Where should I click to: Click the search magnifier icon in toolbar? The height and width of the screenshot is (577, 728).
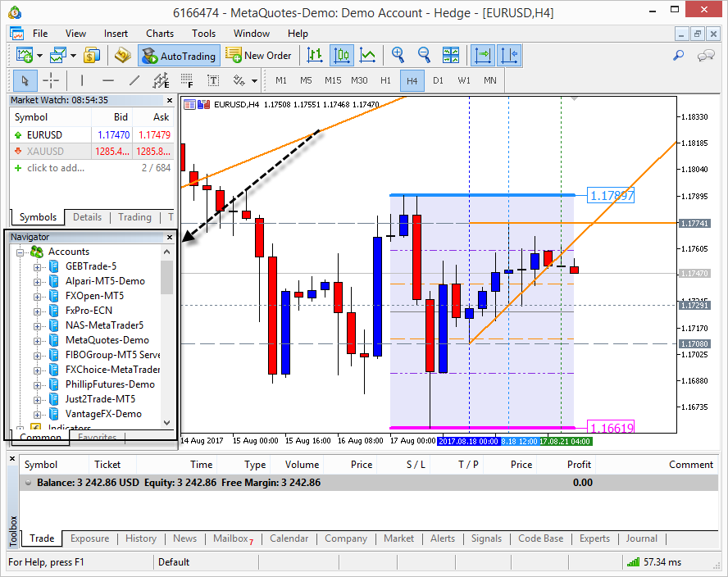click(678, 55)
